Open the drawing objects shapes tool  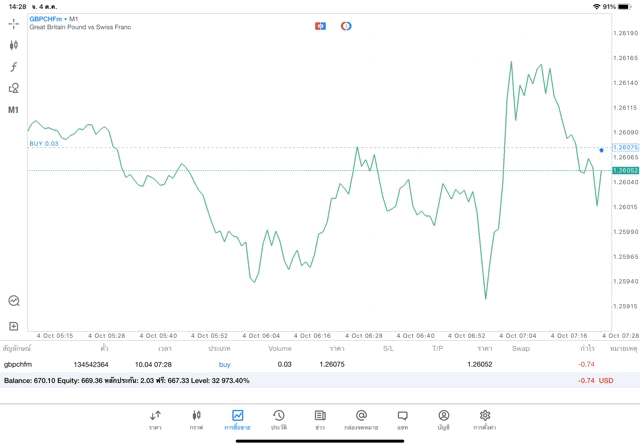[14, 88]
